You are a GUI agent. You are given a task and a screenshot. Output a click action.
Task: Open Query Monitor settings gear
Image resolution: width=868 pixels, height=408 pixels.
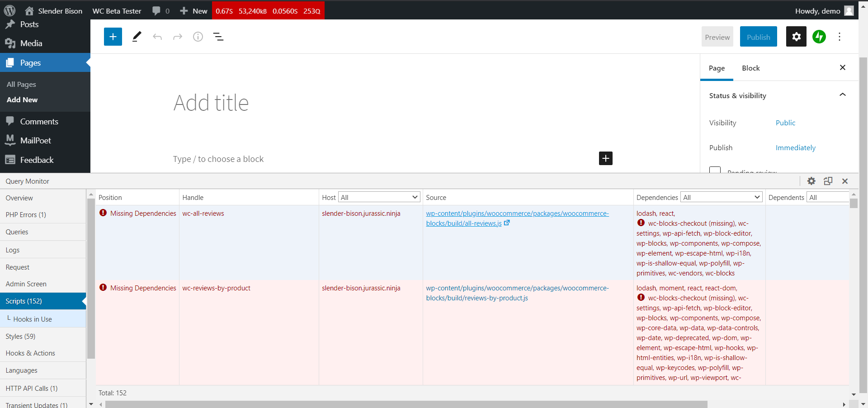(x=811, y=181)
